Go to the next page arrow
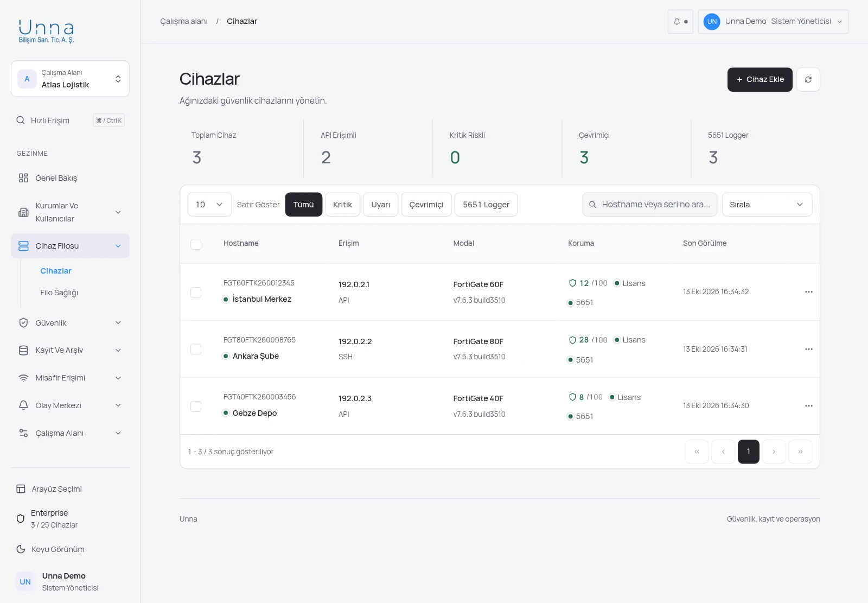The image size is (868, 603). 774,452
